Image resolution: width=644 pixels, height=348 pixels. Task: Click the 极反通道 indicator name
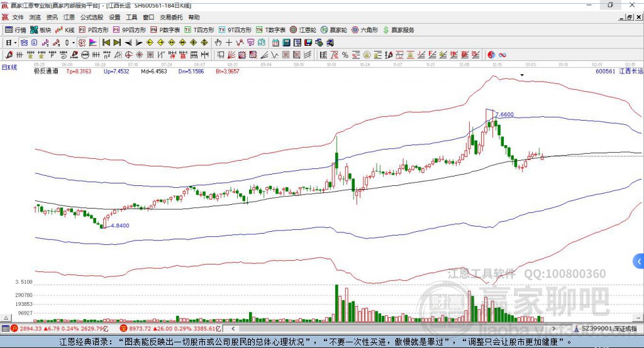[x=46, y=71]
